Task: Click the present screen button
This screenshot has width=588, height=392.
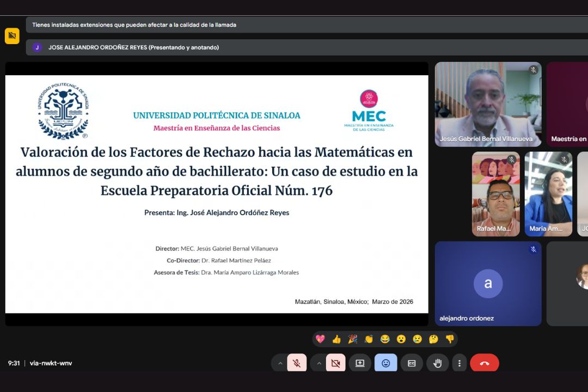Action: (360, 363)
